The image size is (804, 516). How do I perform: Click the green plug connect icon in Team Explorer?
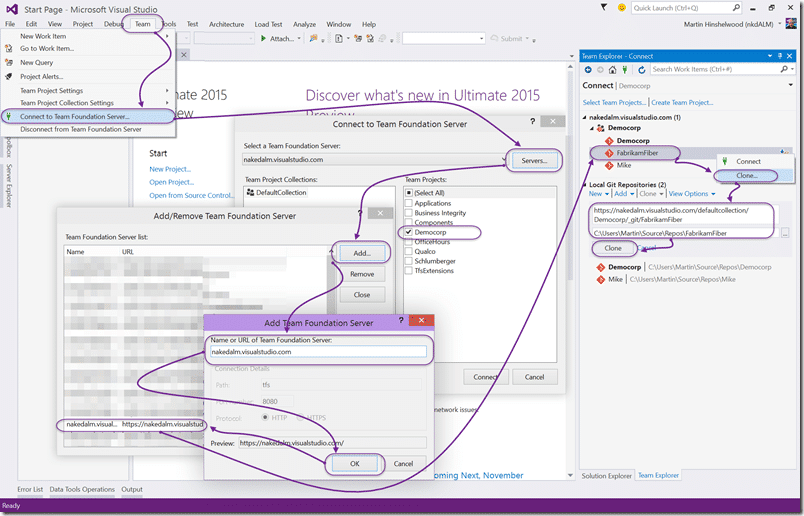(625, 69)
